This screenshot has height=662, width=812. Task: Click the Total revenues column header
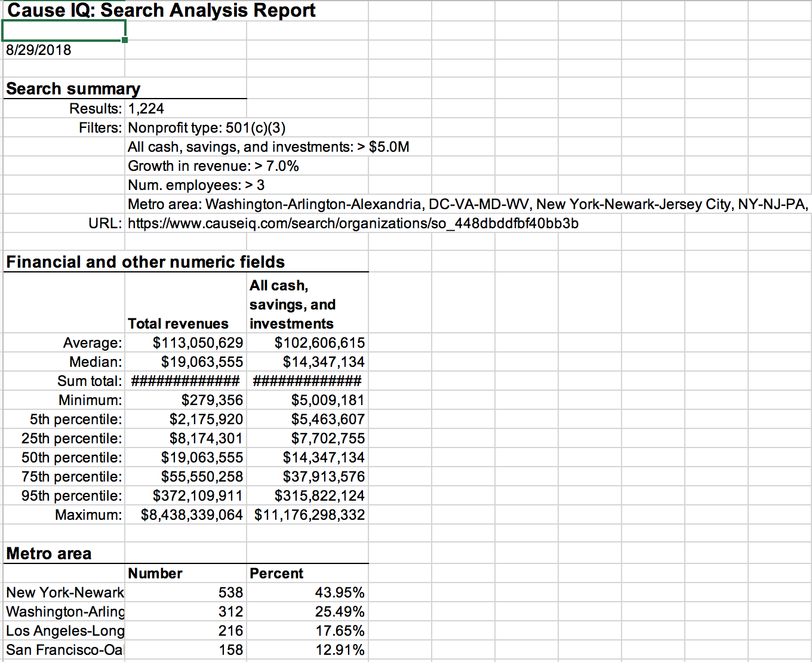[178, 324]
